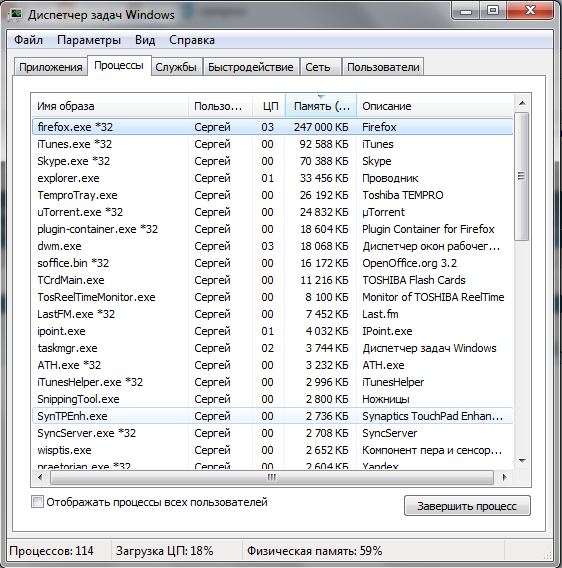Open the Пользователи tab
562x568 pixels.
pyautogui.click(x=383, y=67)
